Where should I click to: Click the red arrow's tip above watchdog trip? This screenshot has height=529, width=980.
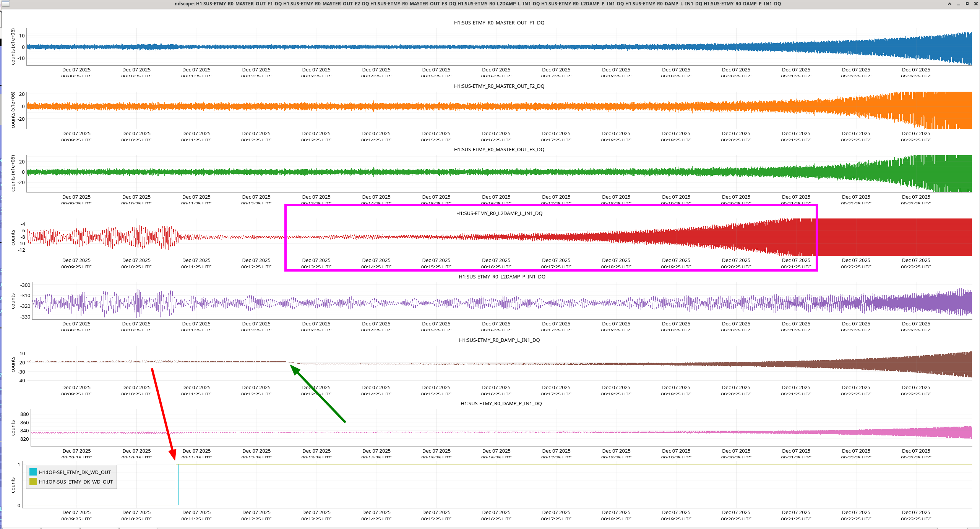(x=174, y=459)
